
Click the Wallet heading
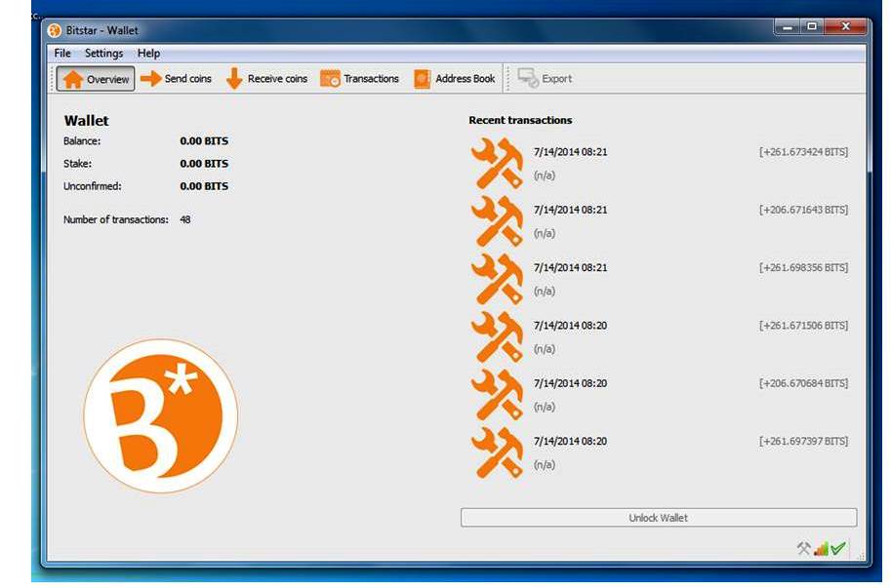click(87, 121)
